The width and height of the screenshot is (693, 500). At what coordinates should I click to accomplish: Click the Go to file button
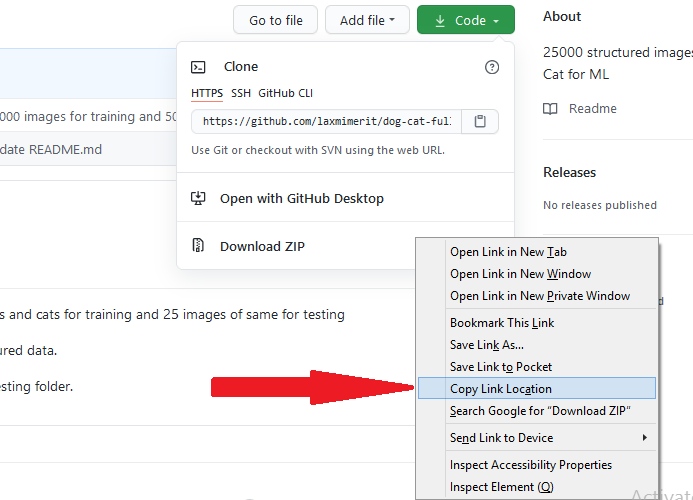tap(275, 20)
